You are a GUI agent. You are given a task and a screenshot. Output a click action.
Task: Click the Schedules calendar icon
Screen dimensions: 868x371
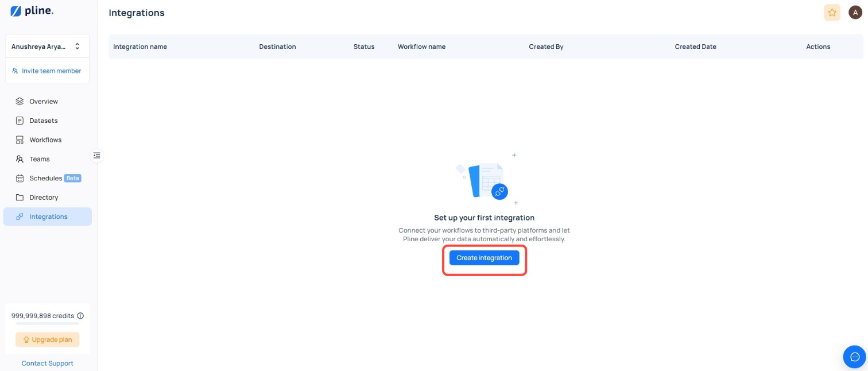(x=20, y=178)
